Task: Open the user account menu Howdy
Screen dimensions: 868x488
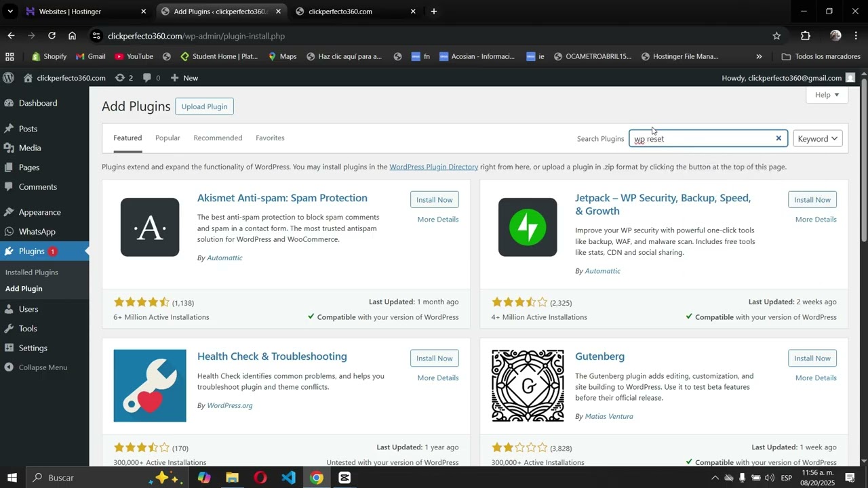Action: tap(788, 78)
